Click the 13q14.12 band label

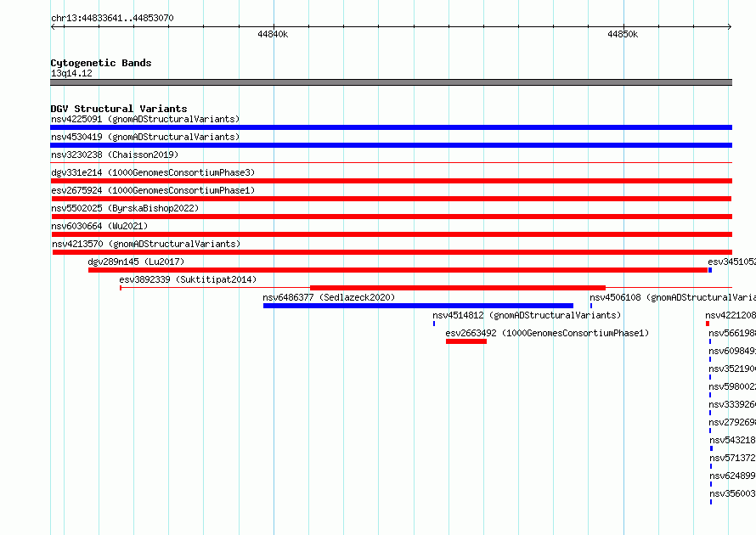[71, 73]
